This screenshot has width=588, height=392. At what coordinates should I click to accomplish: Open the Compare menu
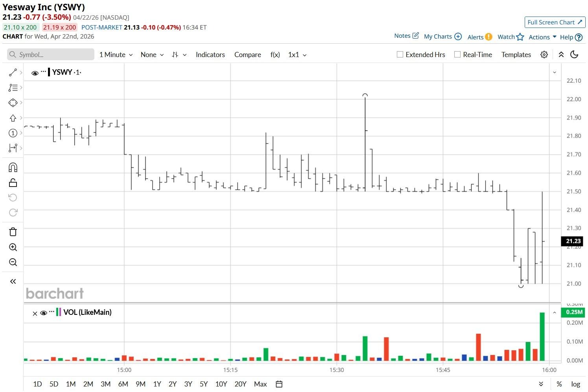pos(248,55)
